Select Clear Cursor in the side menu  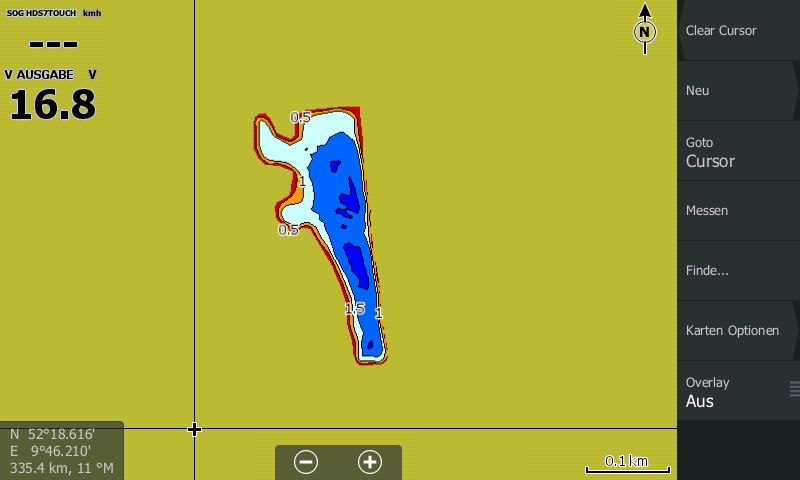coord(738,30)
